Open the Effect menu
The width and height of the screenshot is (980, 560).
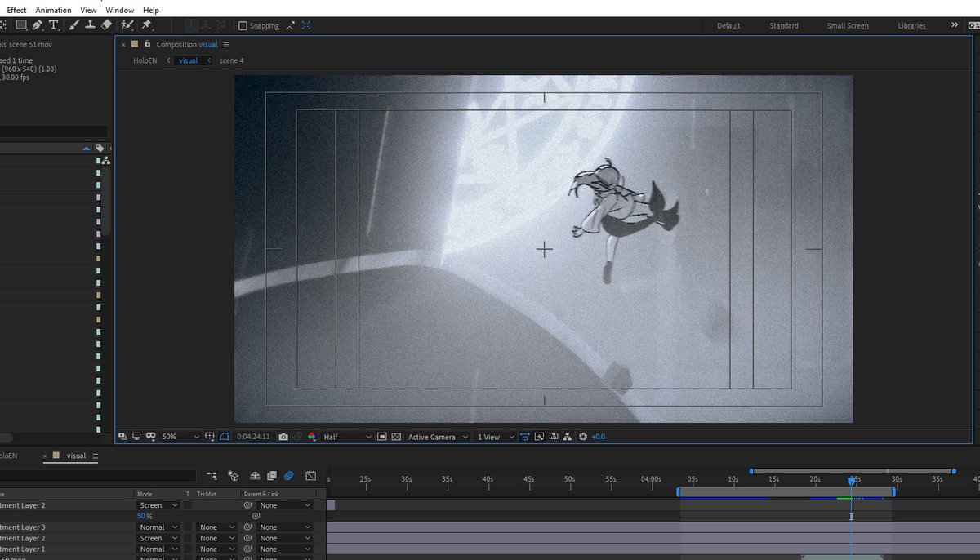tap(16, 10)
